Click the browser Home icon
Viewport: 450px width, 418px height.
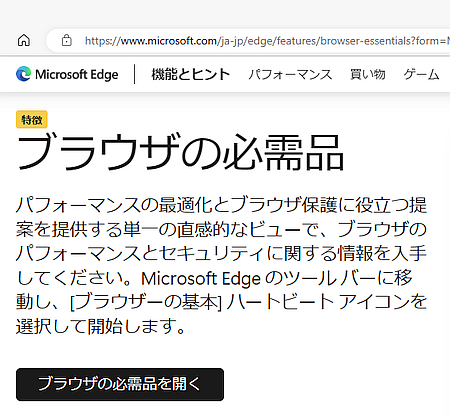pyautogui.click(x=24, y=41)
